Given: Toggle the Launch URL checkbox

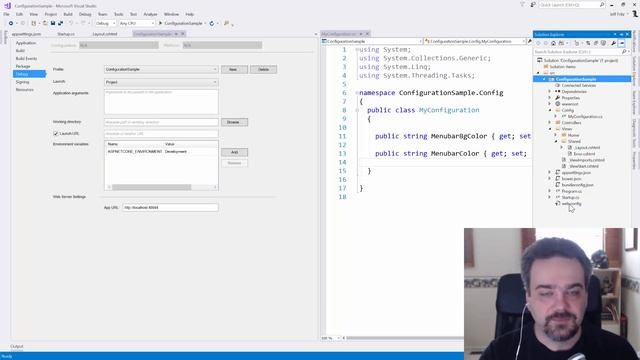Looking at the screenshot, I should [56, 133].
